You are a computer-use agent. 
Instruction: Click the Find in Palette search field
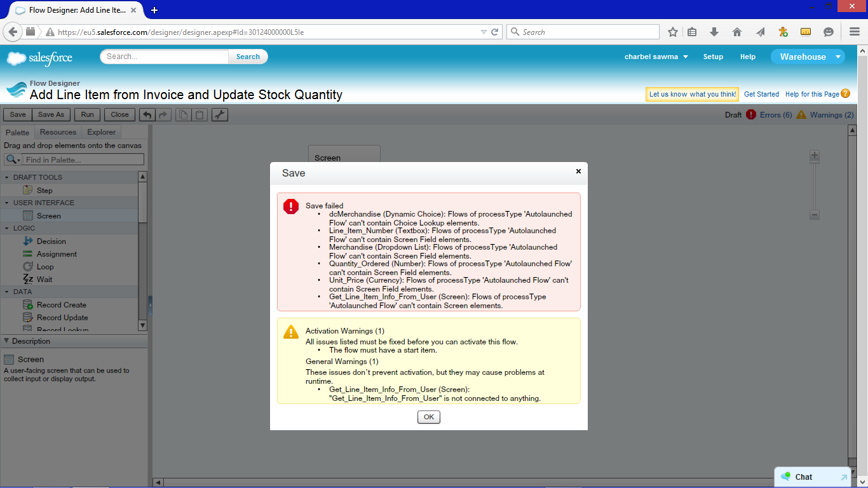(x=83, y=160)
